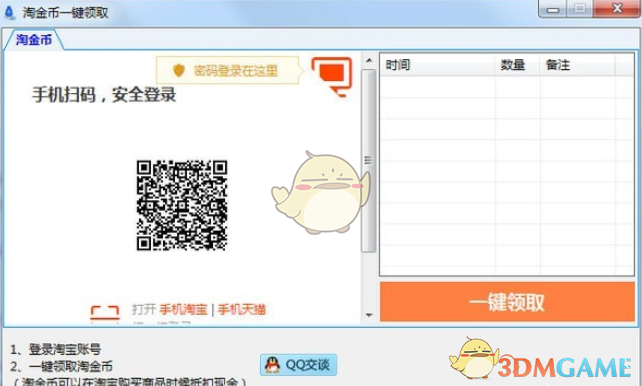Open the 手机天猫 link
Image resolution: width=642 pixels, height=386 pixels.
pyautogui.click(x=242, y=309)
